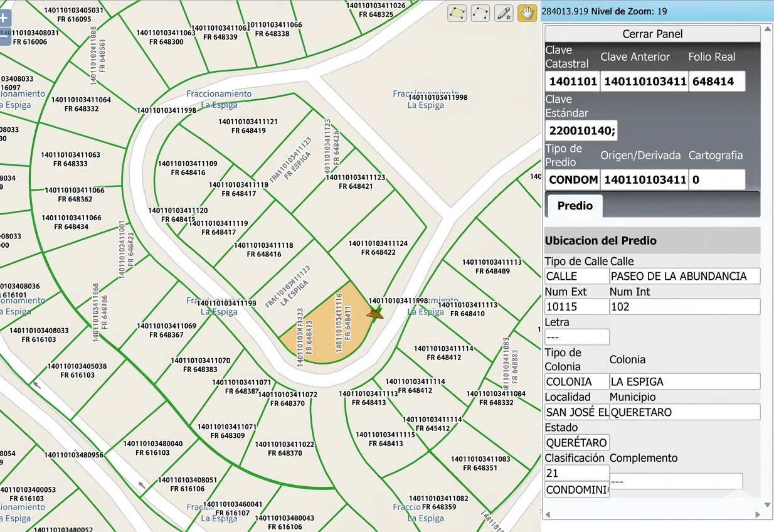774x532 pixels.
Task: Select the polygon draw tool
Action: (457, 13)
